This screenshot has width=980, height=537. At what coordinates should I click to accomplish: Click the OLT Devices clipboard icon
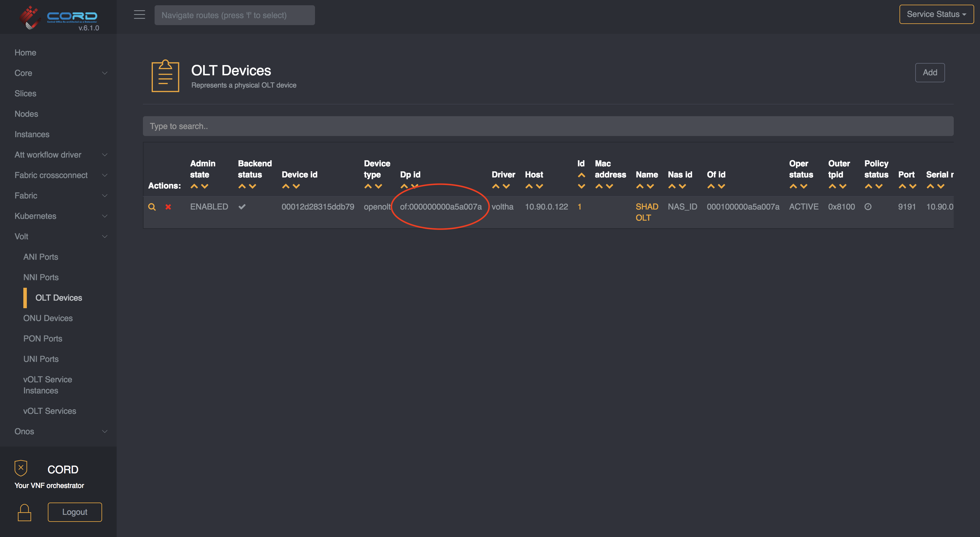[165, 76]
